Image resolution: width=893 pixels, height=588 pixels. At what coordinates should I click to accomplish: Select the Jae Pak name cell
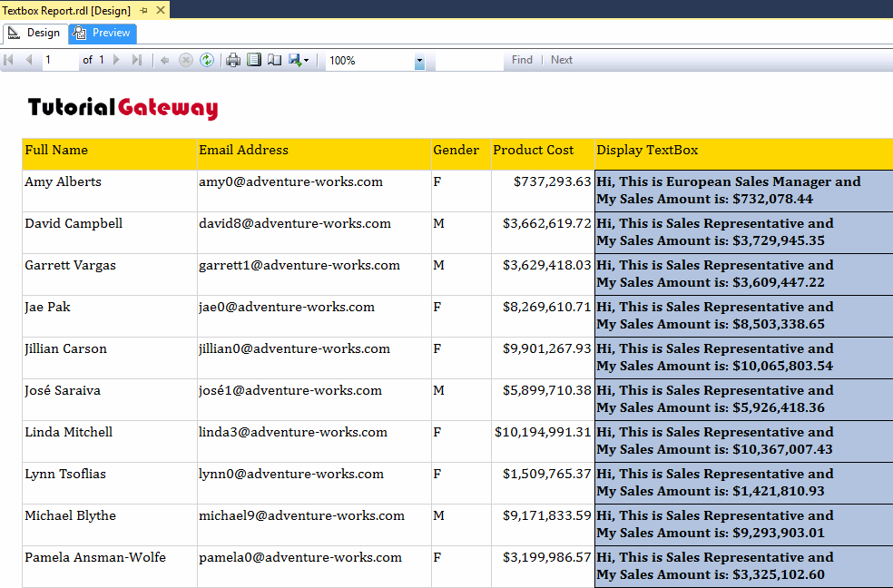point(109,316)
